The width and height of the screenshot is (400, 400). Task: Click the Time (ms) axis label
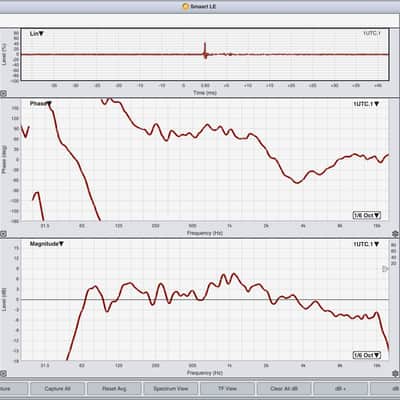point(205,93)
